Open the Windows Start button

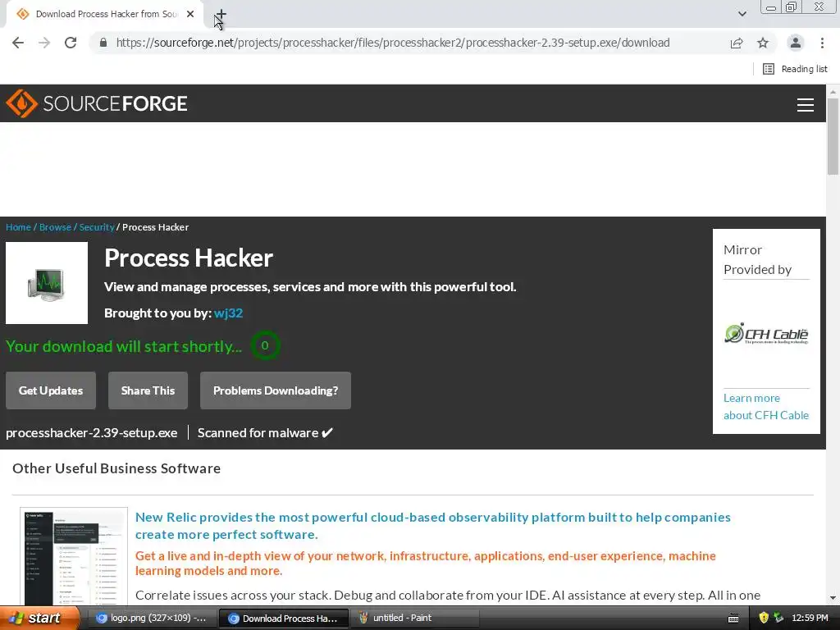[x=39, y=619]
